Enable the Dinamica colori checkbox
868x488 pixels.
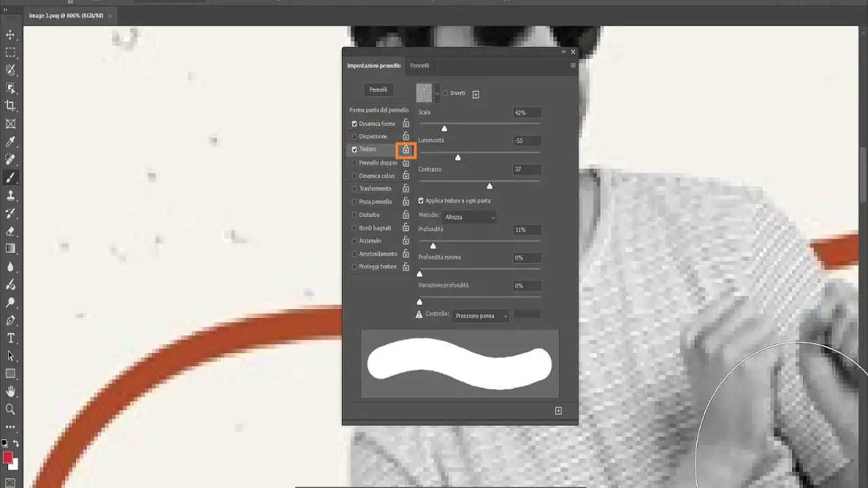coord(354,176)
